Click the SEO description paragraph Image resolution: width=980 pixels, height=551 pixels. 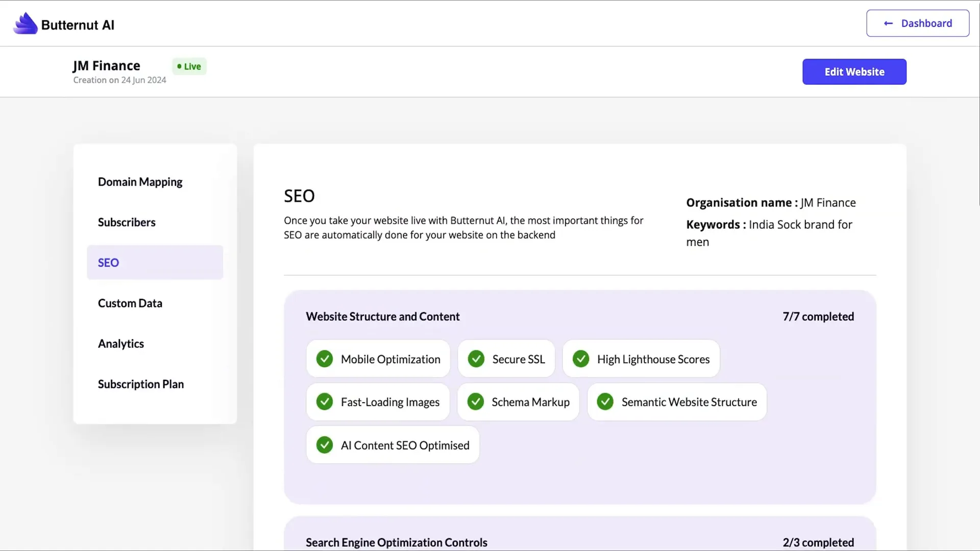coord(463,228)
